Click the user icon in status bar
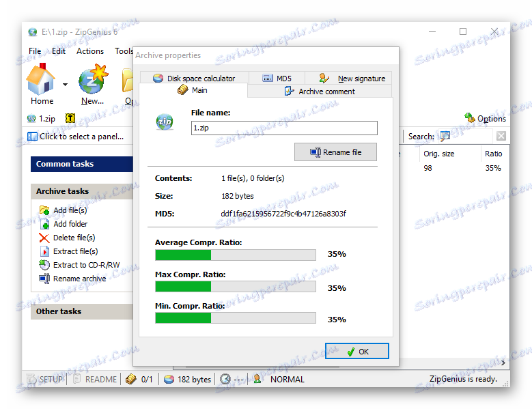This screenshot has width=532, height=409. [x=257, y=379]
